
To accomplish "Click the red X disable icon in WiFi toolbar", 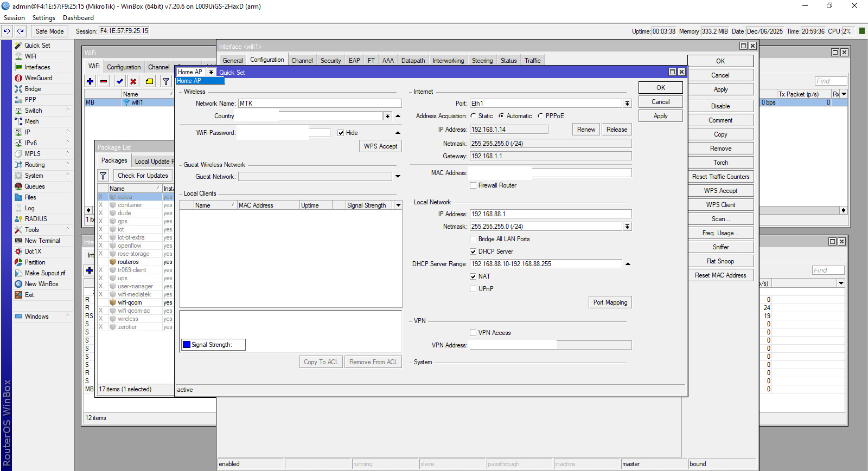I will point(133,81).
